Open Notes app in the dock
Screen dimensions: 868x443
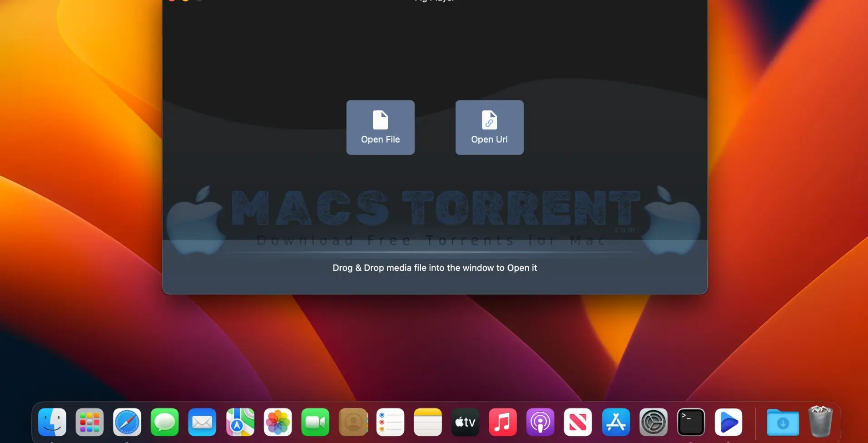[x=428, y=422]
